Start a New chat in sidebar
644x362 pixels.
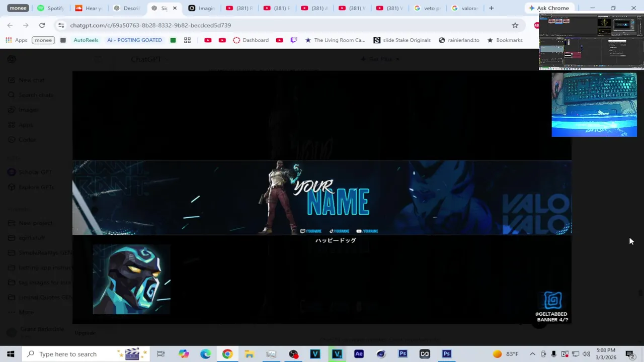[32, 80]
